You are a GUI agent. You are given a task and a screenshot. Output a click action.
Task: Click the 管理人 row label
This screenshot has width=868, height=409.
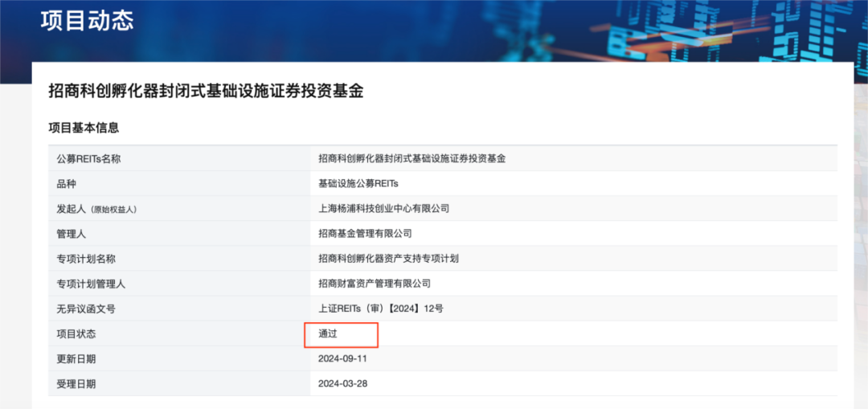click(71, 234)
